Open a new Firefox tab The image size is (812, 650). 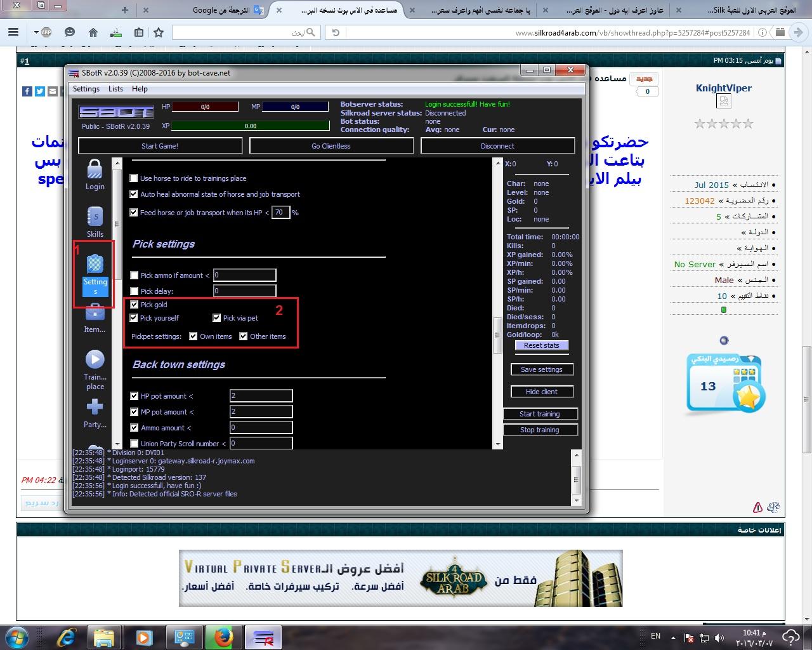click(x=125, y=10)
